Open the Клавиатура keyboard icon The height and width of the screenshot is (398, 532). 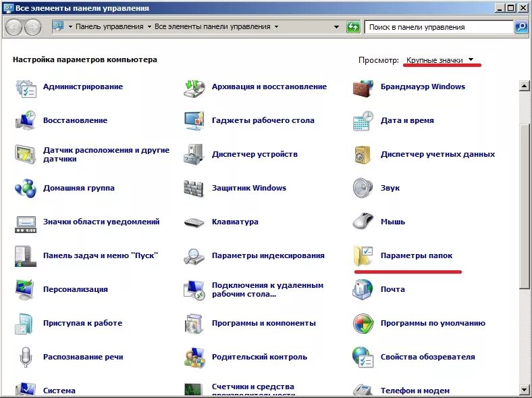[x=194, y=222]
